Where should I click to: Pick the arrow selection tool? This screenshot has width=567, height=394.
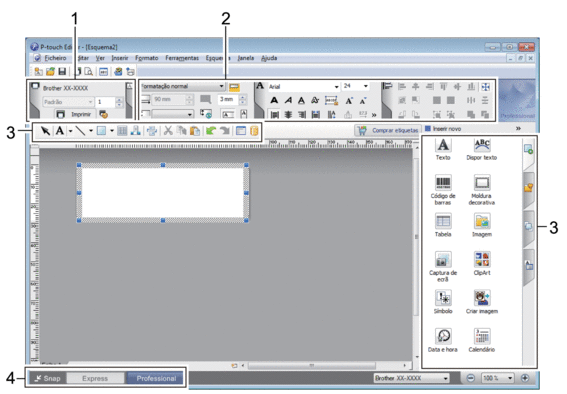pyautogui.click(x=45, y=131)
